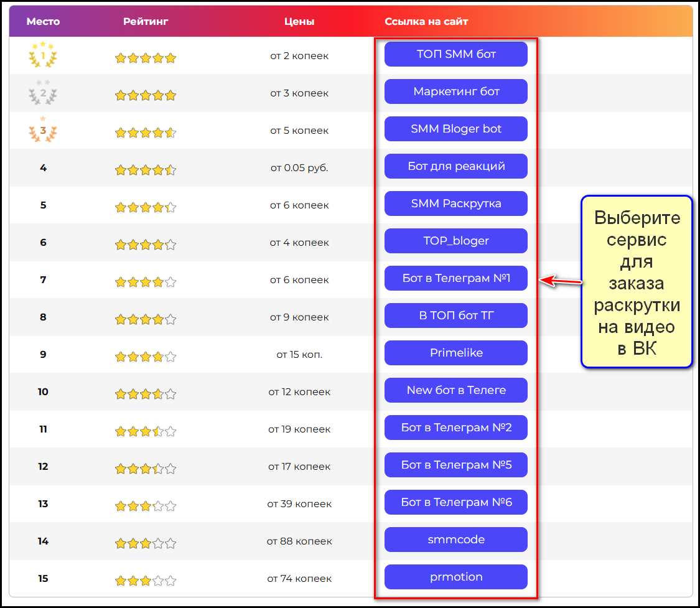
Task: Click the silver second place laurel badge
Action: (x=43, y=93)
